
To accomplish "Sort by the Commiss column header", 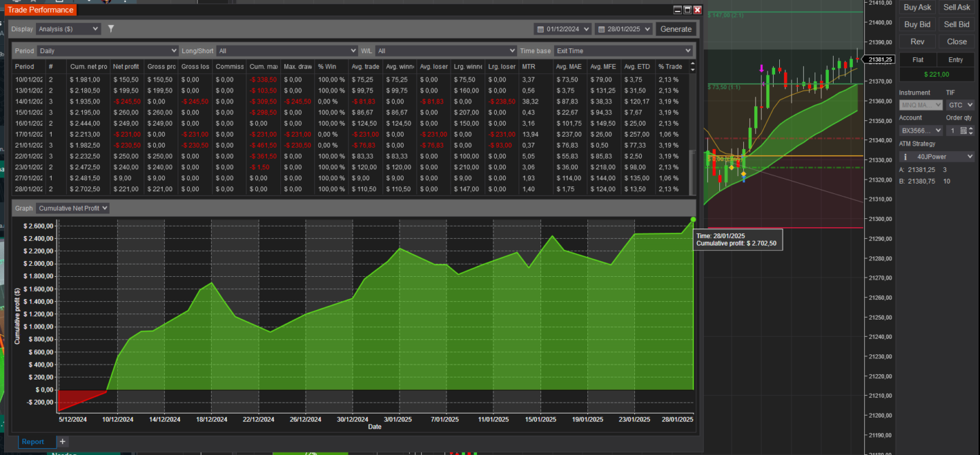I will (229, 67).
